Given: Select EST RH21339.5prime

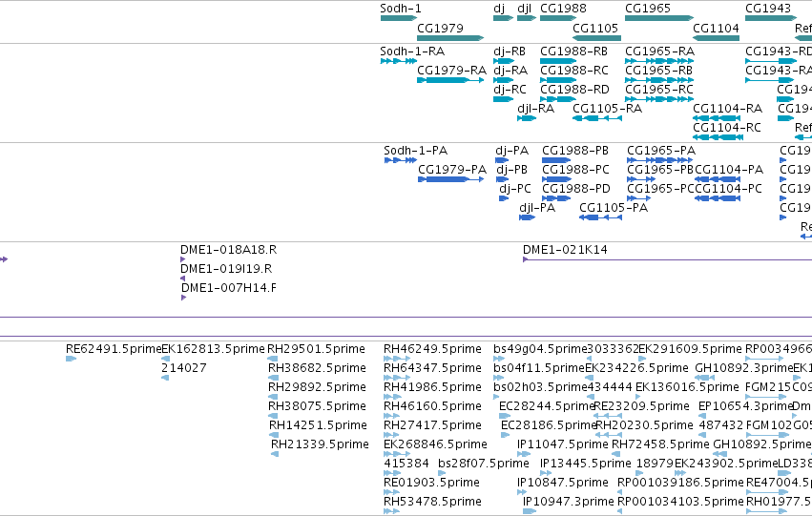Looking at the screenshot, I should tap(320, 445).
